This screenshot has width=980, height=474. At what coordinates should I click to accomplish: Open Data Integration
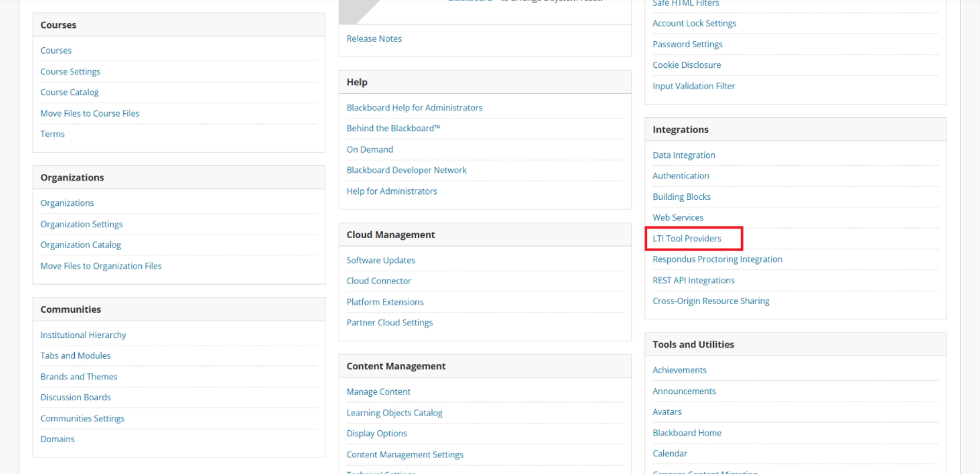684,155
